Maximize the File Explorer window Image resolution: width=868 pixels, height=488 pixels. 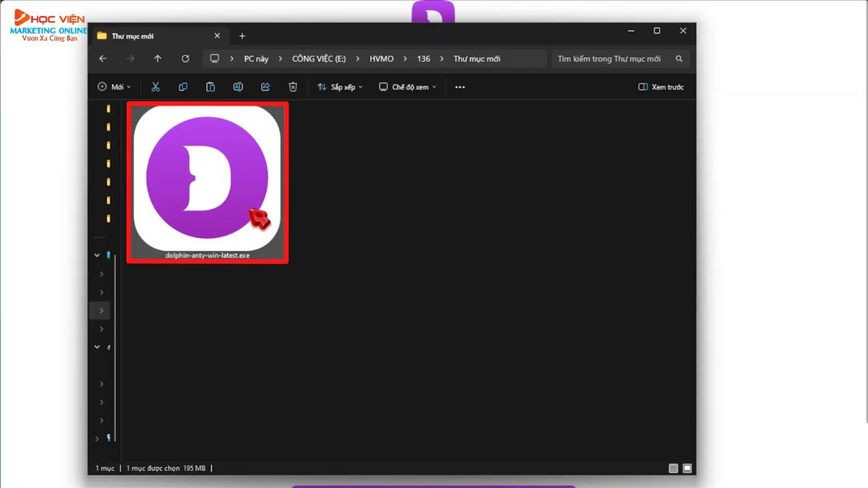click(x=657, y=31)
